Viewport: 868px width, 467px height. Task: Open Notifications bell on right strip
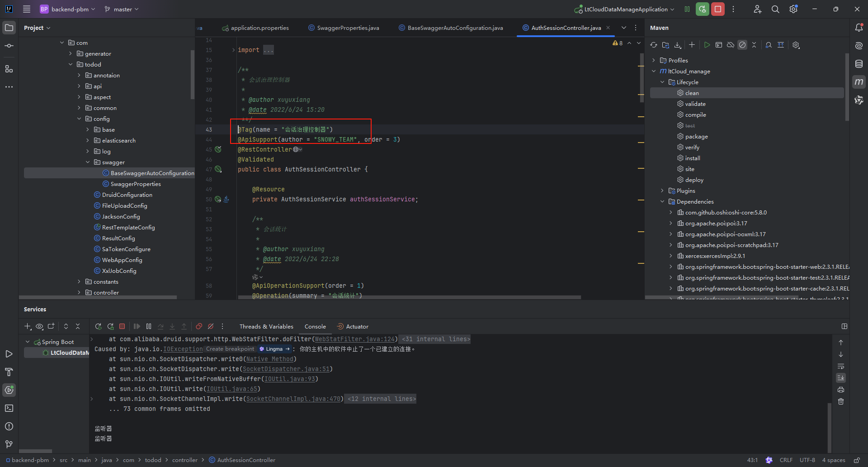(x=859, y=28)
